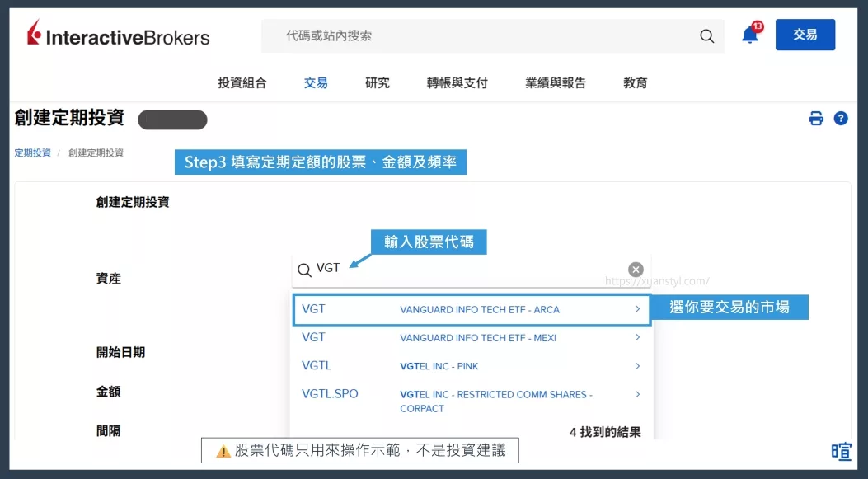The width and height of the screenshot is (868, 479).
Task: Open the 教育 menu
Action: tap(636, 82)
